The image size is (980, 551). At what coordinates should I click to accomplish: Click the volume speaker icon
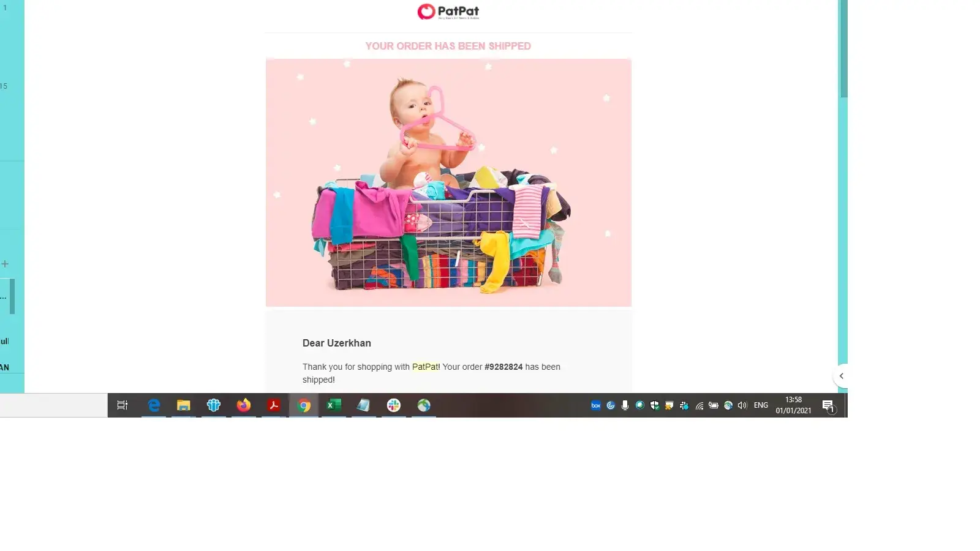pos(742,405)
